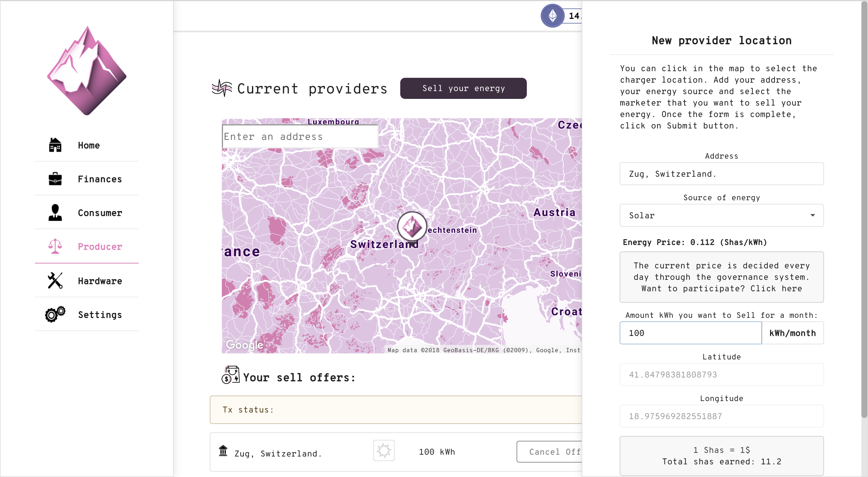Expand the Source of energy dropdown
Viewport: 868px width, 477px height.
[722, 215]
